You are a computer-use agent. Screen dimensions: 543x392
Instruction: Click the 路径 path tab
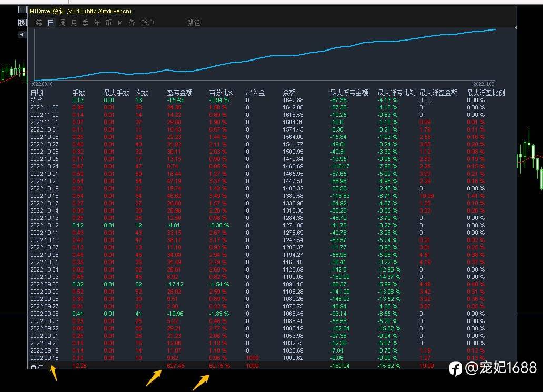click(x=194, y=23)
